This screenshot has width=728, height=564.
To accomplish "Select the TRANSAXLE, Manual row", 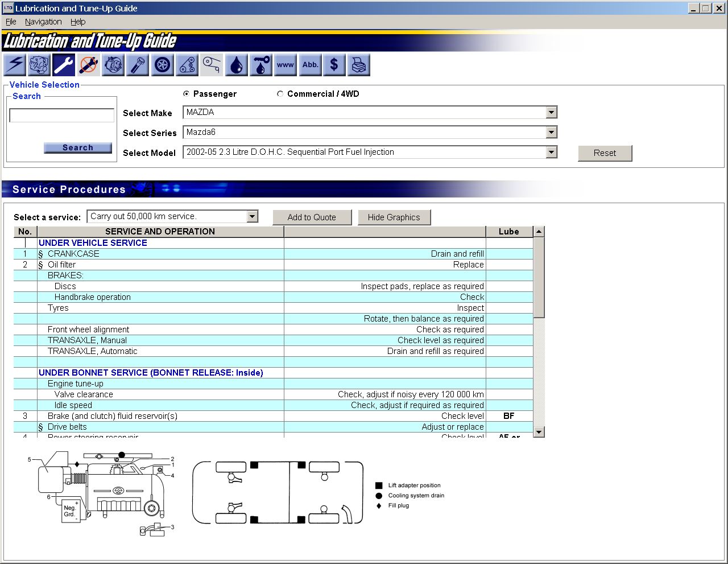I will point(274,340).
